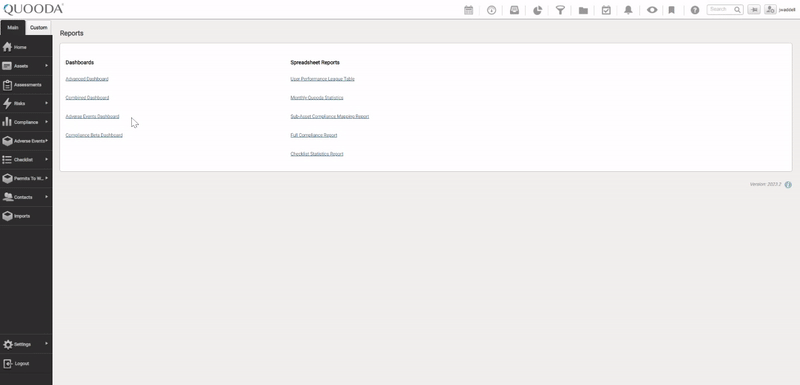Switch to the Main sidebar tab

point(13,28)
